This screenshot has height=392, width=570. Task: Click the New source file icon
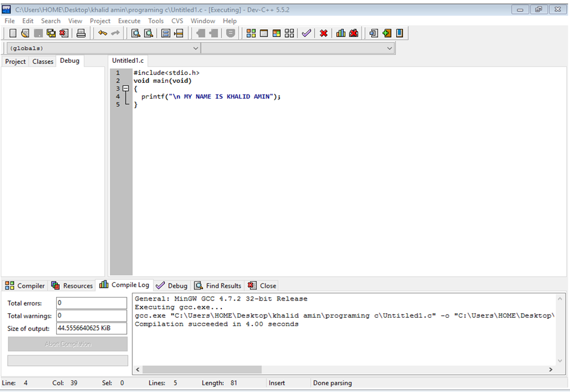coord(13,34)
